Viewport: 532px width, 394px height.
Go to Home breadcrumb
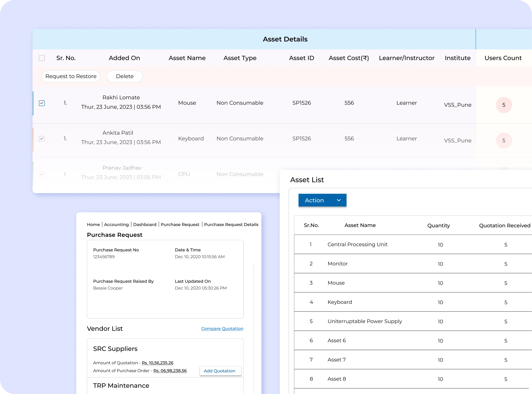tap(93, 224)
